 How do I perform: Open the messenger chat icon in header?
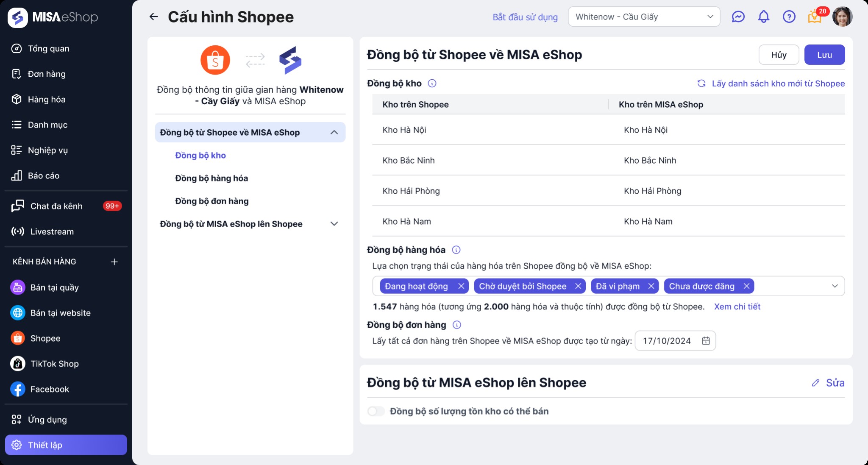pyautogui.click(x=738, y=17)
